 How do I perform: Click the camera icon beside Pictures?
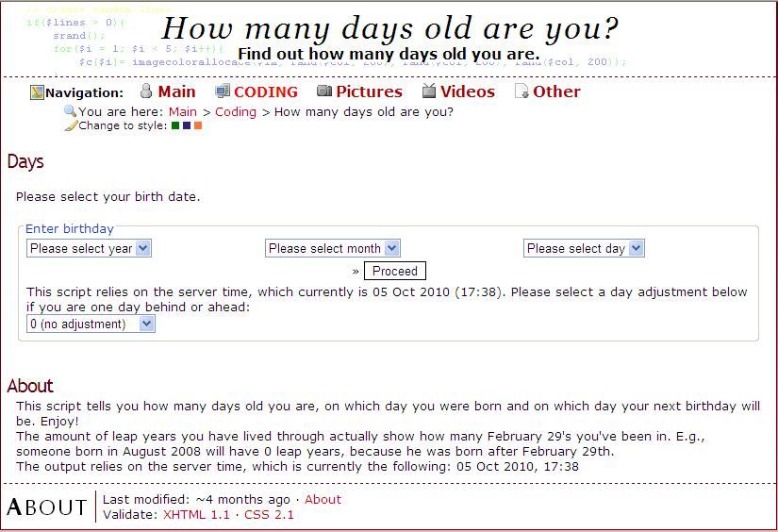(324, 91)
